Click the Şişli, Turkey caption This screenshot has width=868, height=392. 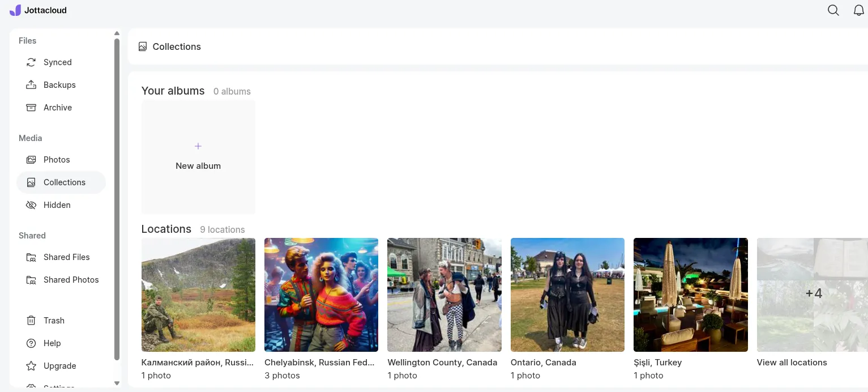[657, 363]
